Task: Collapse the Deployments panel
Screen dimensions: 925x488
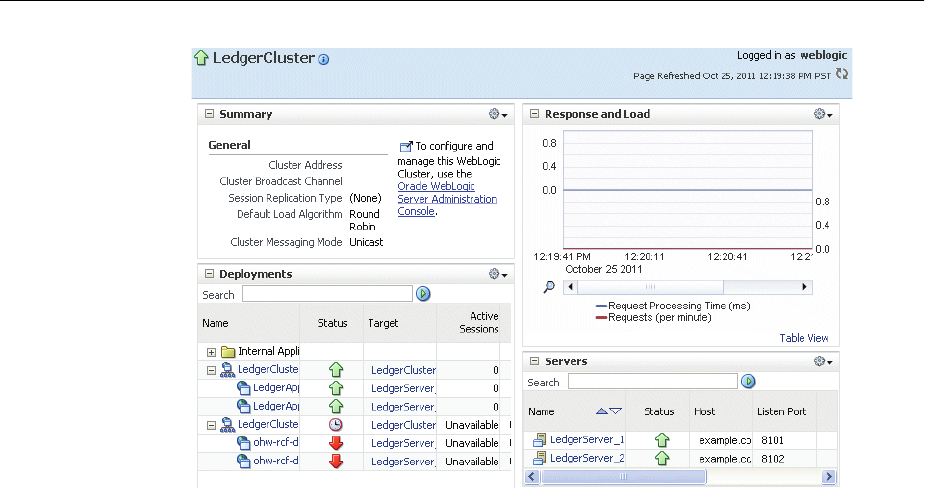Action: (x=209, y=274)
